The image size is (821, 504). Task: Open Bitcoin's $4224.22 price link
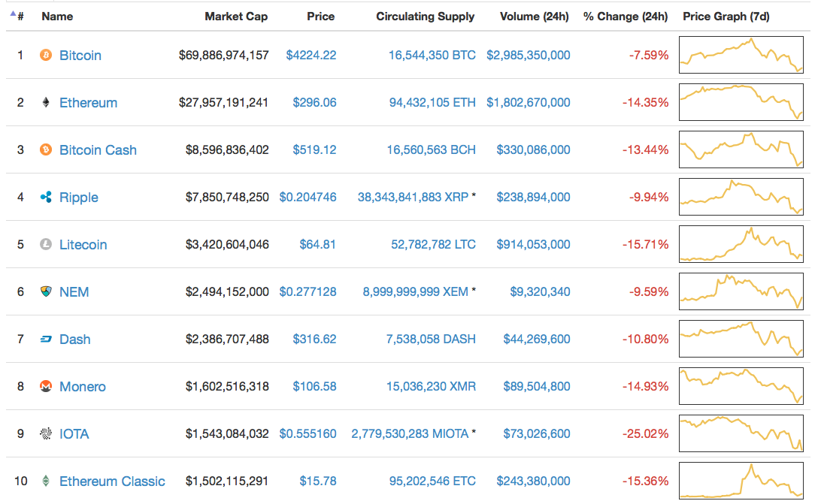click(311, 56)
